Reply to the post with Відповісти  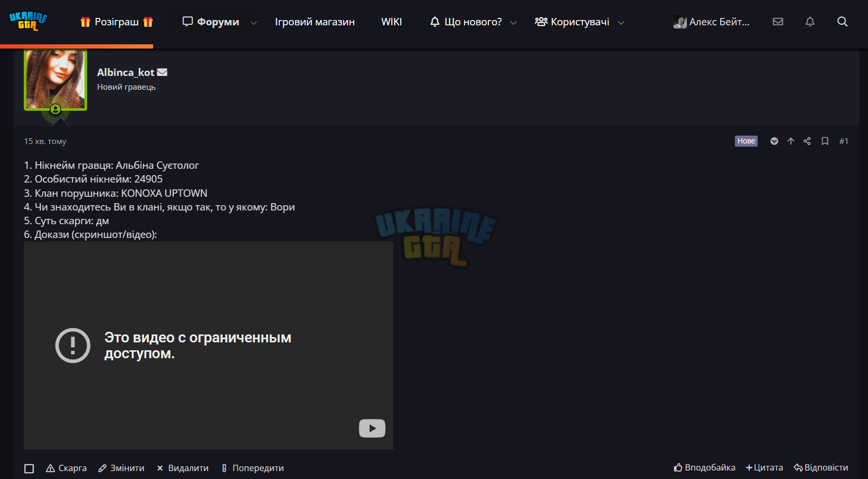(821, 467)
